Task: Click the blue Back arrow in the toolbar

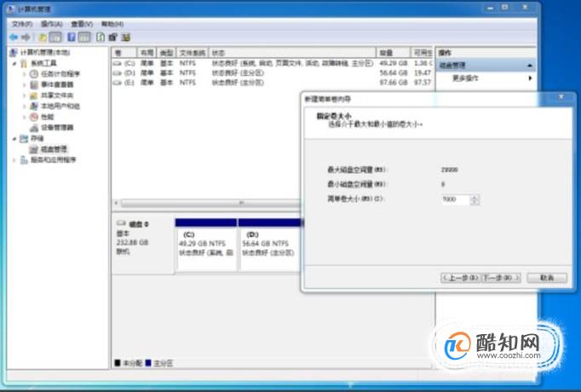Action: pyautogui.click(x=14, y=37)
